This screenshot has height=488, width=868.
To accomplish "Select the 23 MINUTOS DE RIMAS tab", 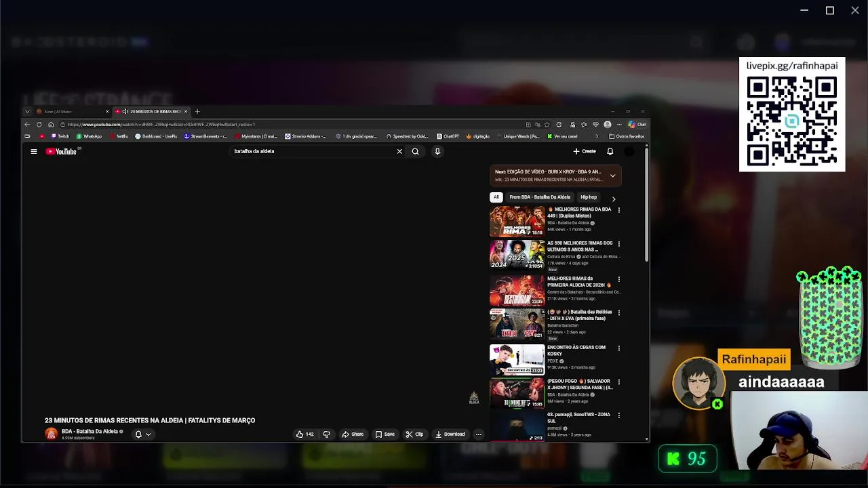I will [151, 111].
